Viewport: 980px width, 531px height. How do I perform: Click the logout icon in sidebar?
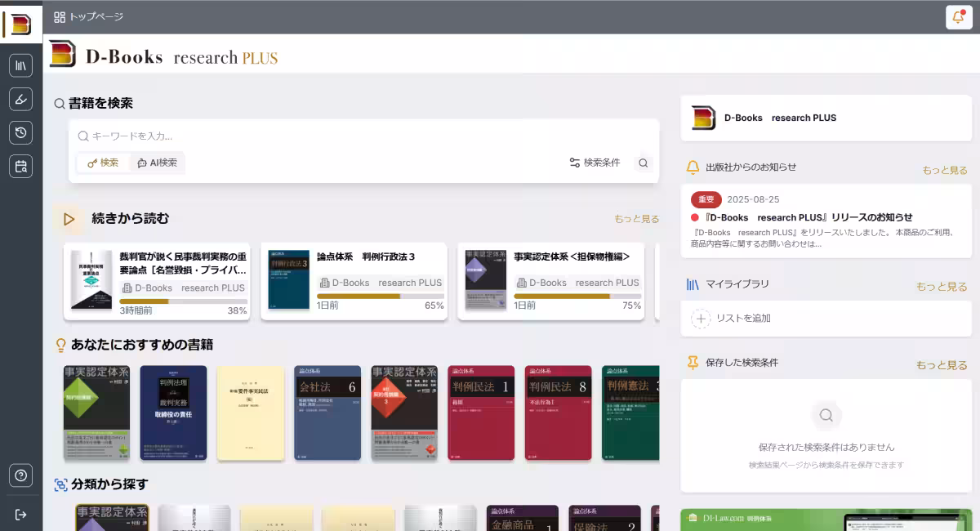(x=21, y=514)
